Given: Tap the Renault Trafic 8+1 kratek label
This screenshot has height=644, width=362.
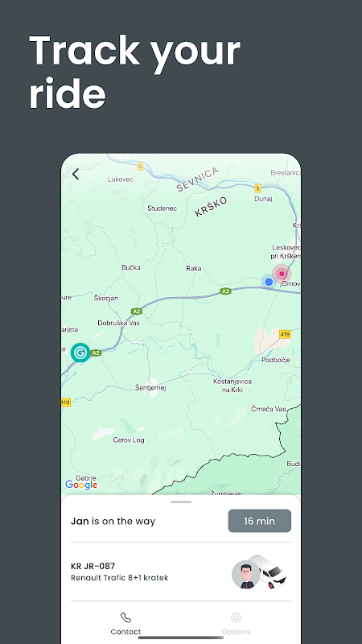Looking at the screenshot, I should tap(119, 578).
